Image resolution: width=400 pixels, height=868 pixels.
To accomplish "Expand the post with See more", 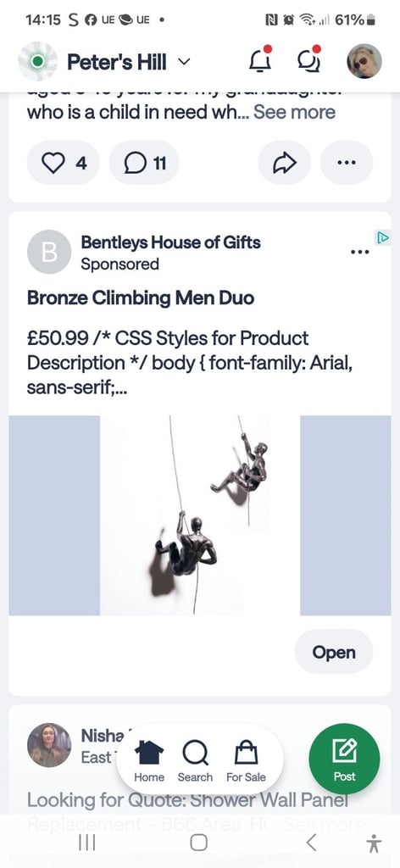I will coord(294,113).
